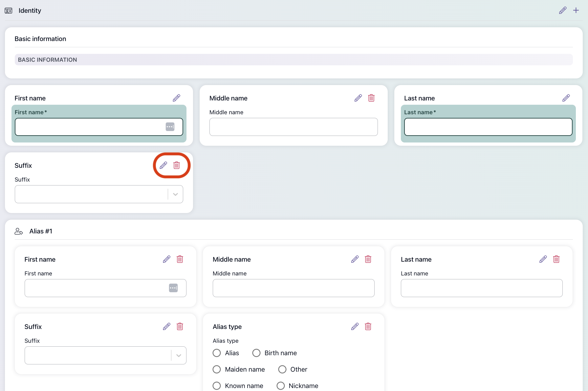Focus the Basic information Middle name input

294,127
